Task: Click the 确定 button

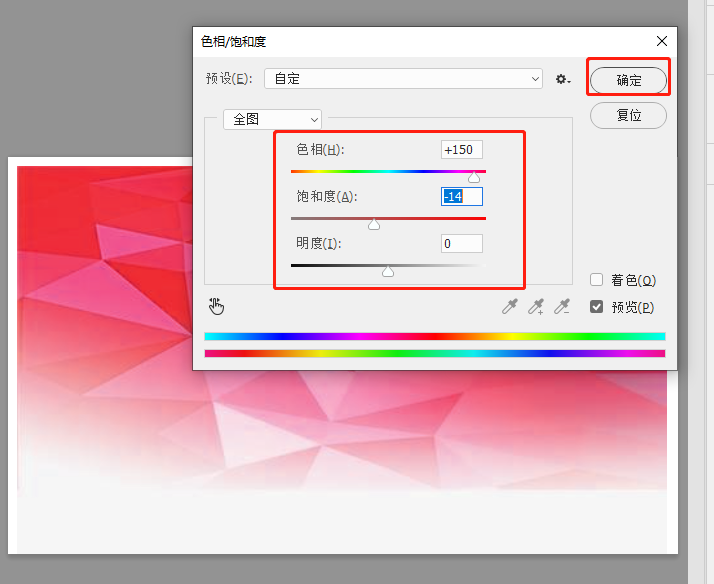Action: coord(628,80)
